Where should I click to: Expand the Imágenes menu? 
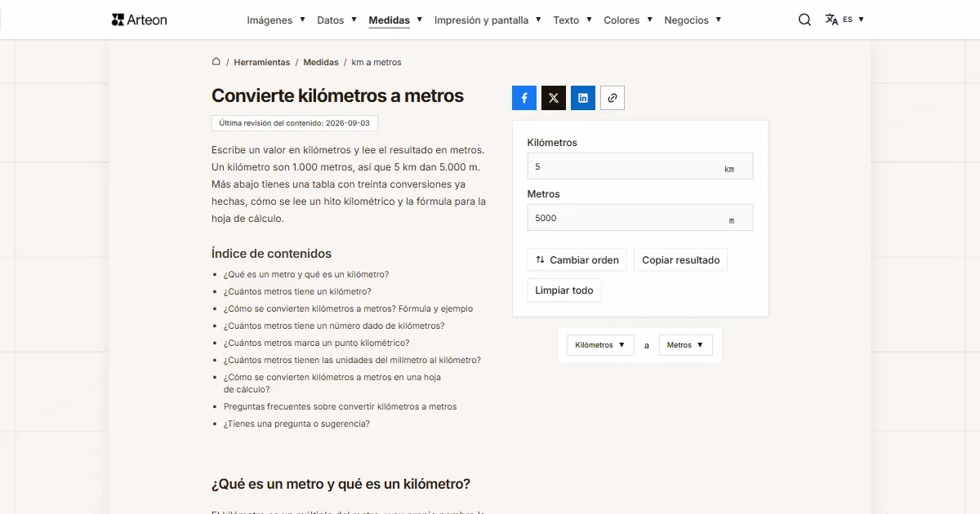point(276,20)
